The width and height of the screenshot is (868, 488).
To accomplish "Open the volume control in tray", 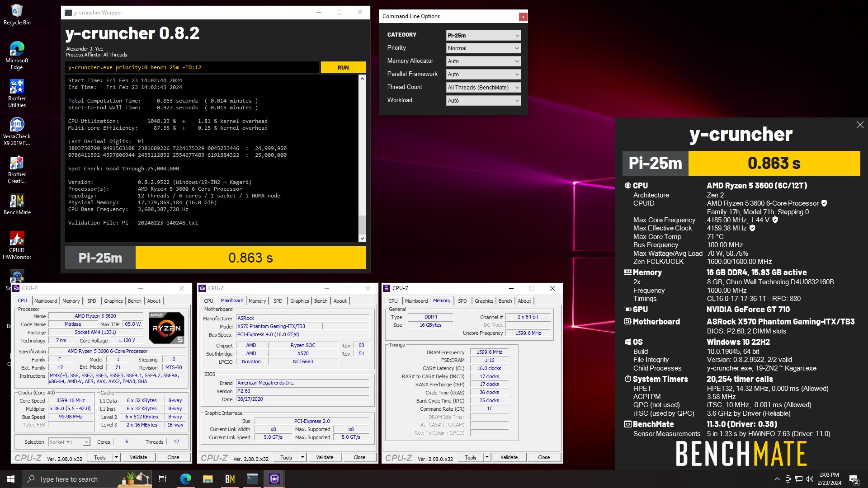I will click(809, 479).
